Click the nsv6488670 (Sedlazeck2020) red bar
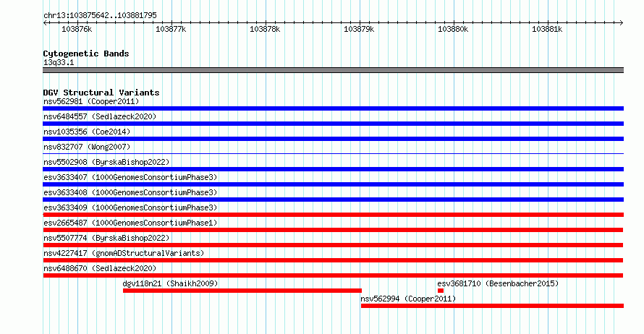This screenshot has width=644, height=334. [x=333, y=275]
